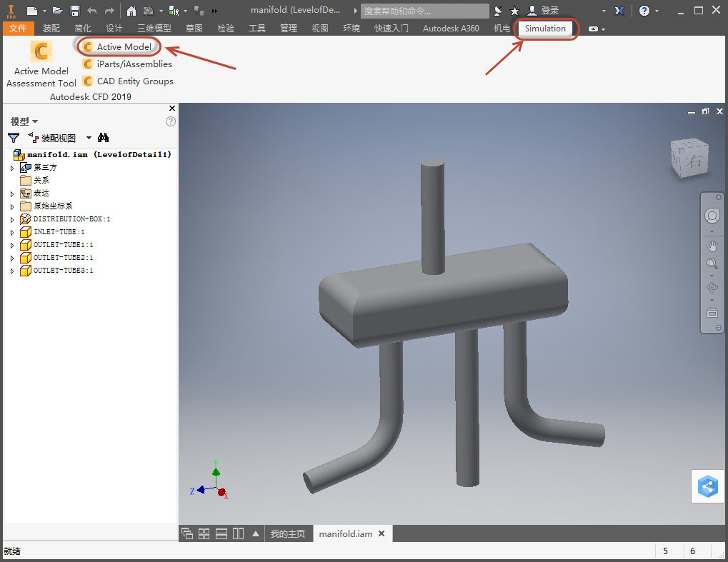Image resolution: width=728 pixels, height=562 pixels.
Task: Click the satellite communication center icon
Action: pos(498,11)
